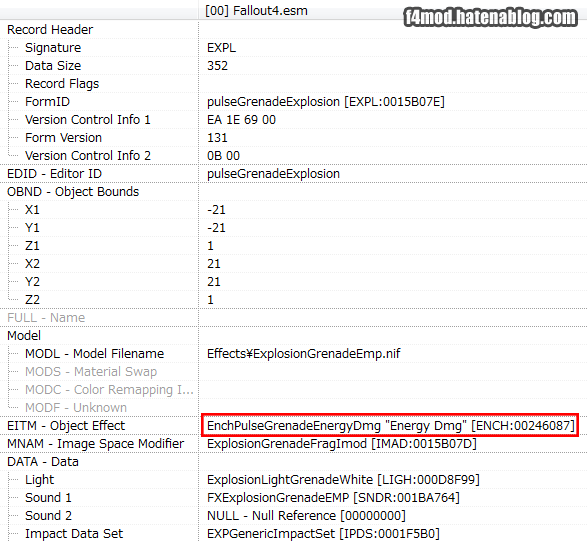Select the X2 value 21
This screenshot has width=587, height=541.
214,263
